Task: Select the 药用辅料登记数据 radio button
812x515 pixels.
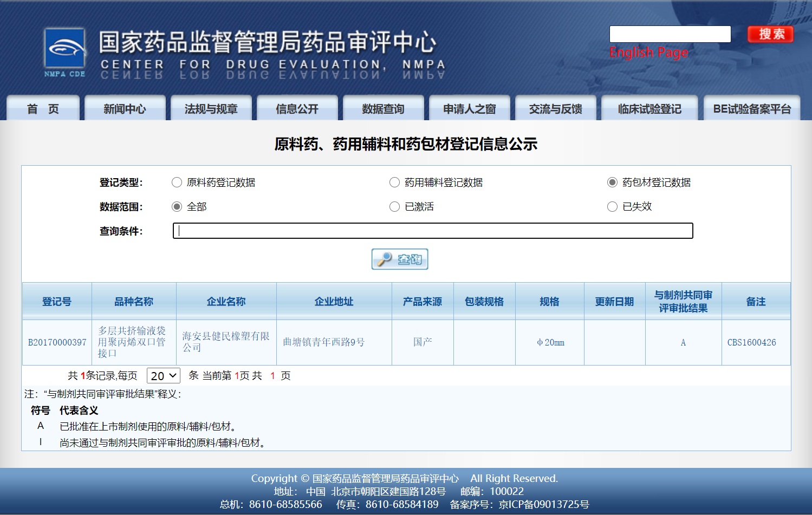Action: [x=394, y=182]
